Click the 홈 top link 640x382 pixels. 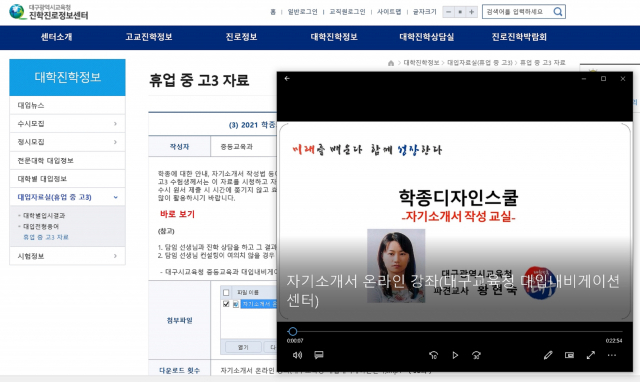273,12
